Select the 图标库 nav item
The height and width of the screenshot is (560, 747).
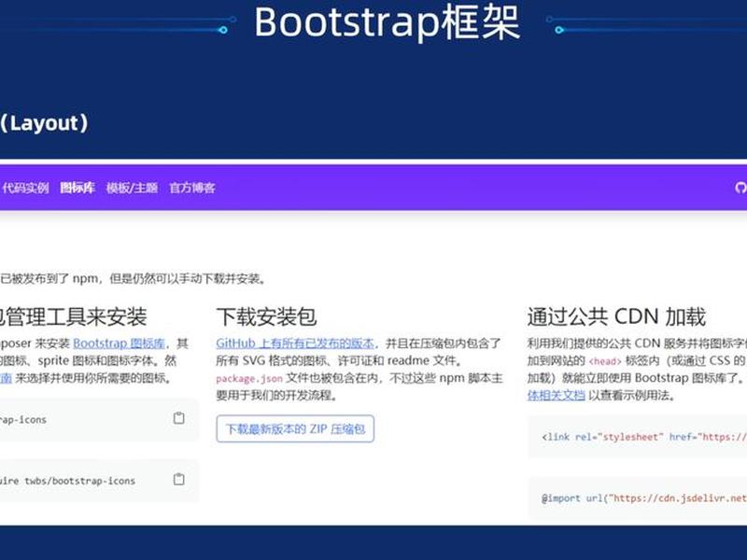click(78, 189)
